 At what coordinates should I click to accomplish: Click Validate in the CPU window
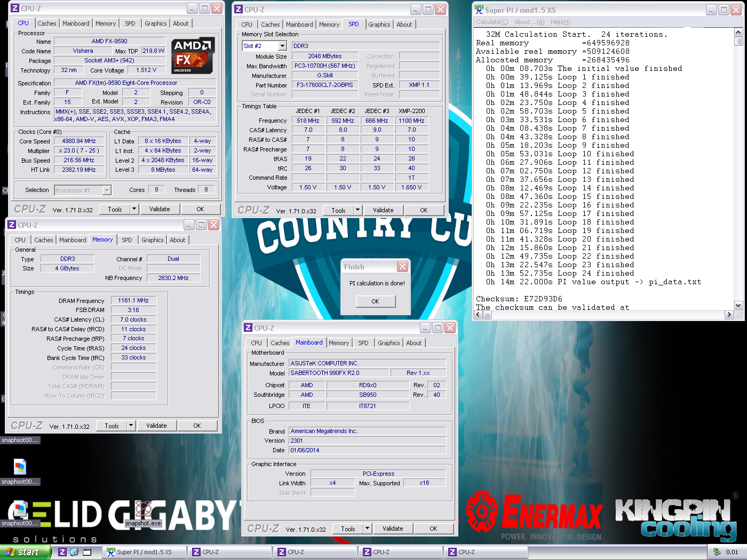pos(160,209)
